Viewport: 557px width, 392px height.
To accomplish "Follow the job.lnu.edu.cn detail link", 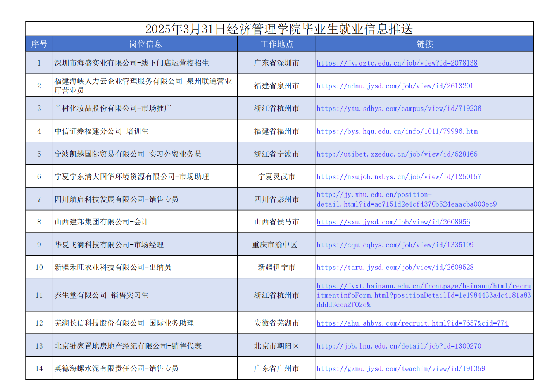I will pos(399,346).
